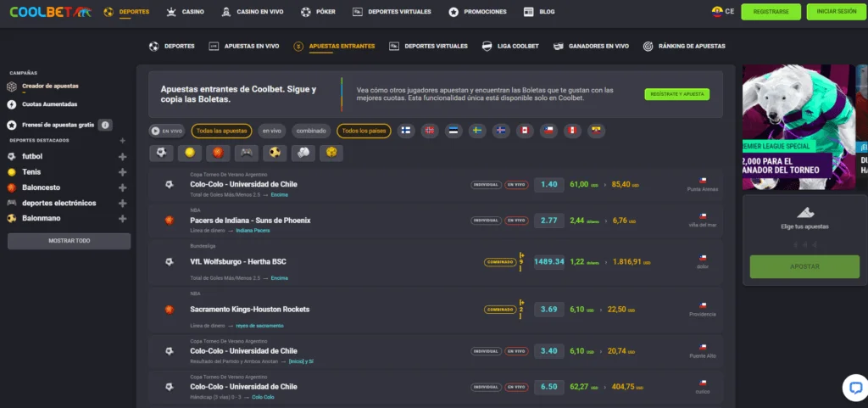This screenshot has width=868, height=408.
Task: Filter bets by Peru flag
Action: (572, 131)
